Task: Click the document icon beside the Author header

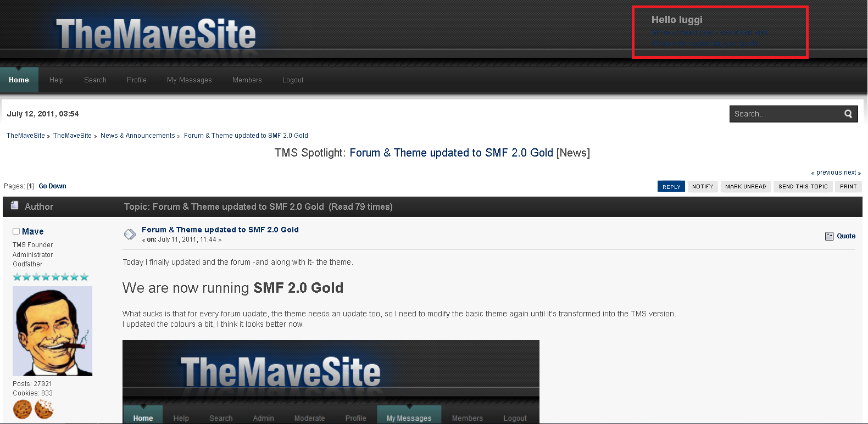Action: (15, 205)
